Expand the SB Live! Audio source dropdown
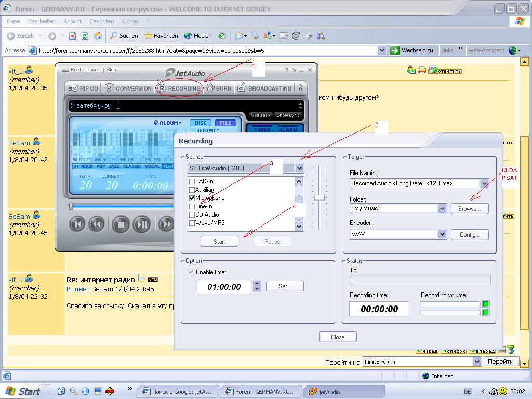Screen dimensions: 532x399 coord(299,168)
